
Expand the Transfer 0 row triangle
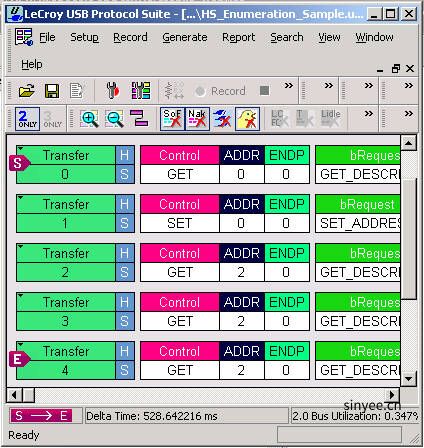(x=21, y=148)
